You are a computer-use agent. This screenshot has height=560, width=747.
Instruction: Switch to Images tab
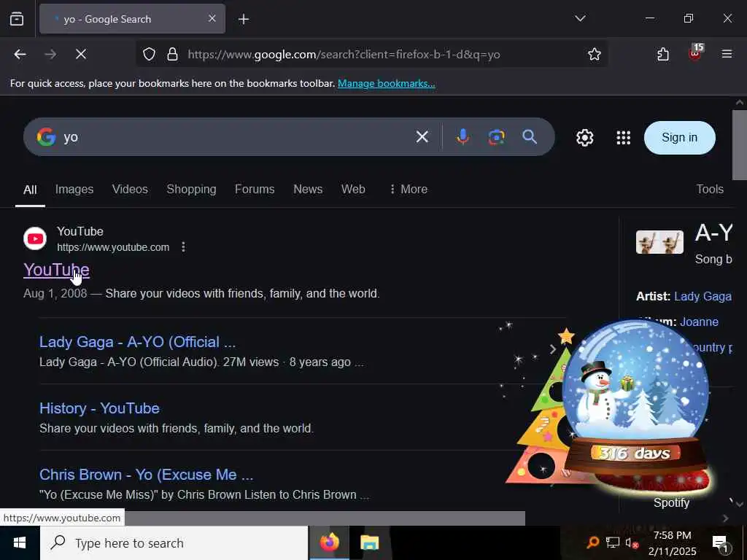(74, 189)
